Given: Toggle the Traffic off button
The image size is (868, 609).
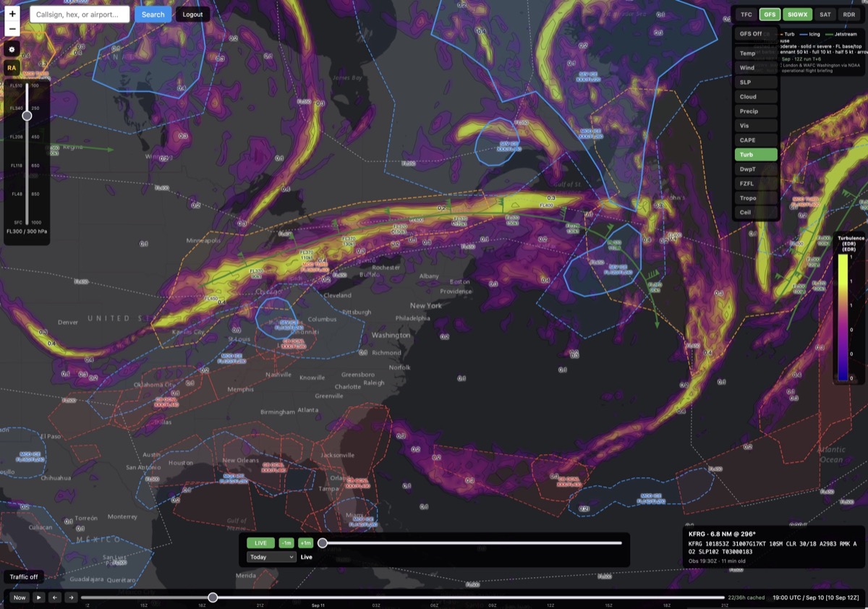Looking at the screenshot, I should click(x=24, y=577).
